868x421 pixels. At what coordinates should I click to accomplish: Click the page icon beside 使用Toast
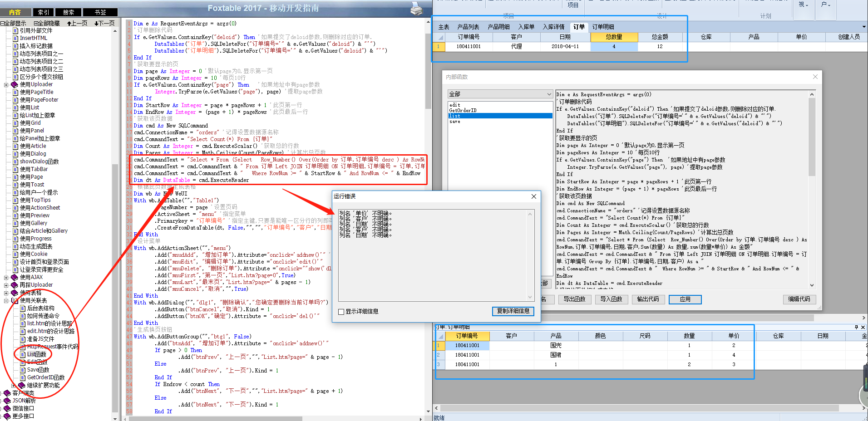pyautogui.click(x=15, y=185)
